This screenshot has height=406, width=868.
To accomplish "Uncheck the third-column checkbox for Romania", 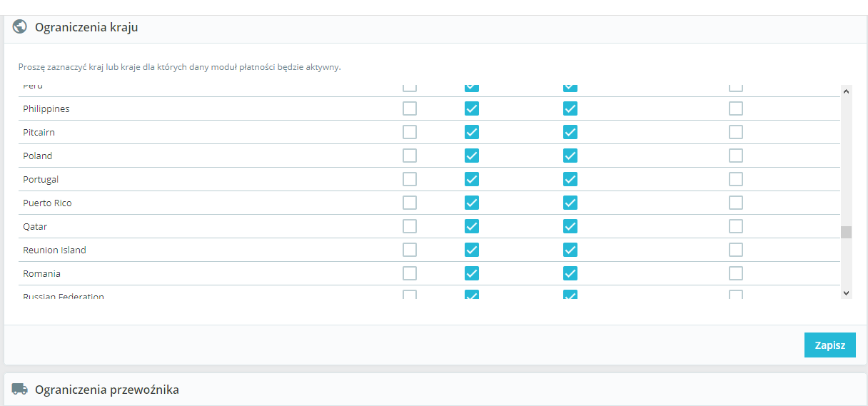I will click(x=570, y=273).
